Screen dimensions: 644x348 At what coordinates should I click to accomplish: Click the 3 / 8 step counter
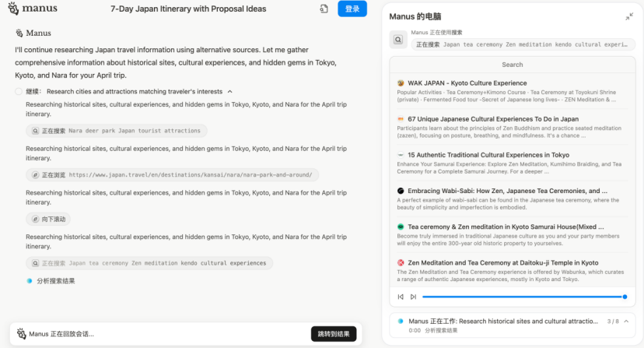click(613, 322)
